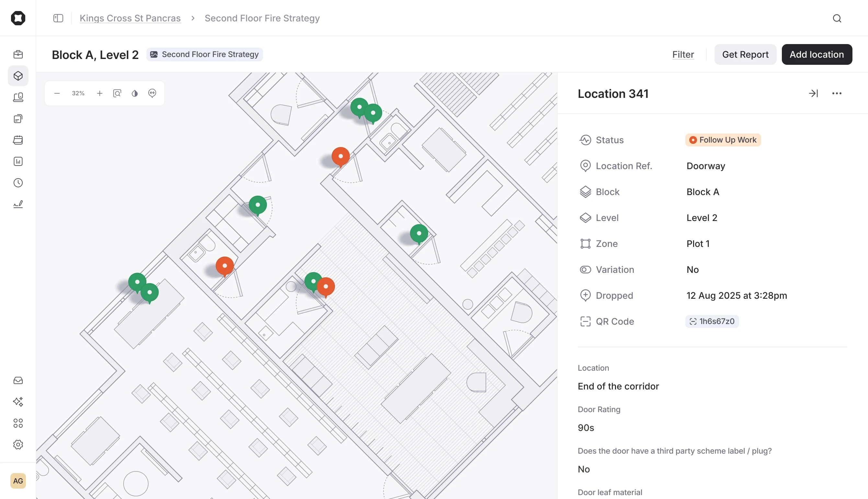
Task: Select the 3D plans view sidebar icon
Action: 18,76
